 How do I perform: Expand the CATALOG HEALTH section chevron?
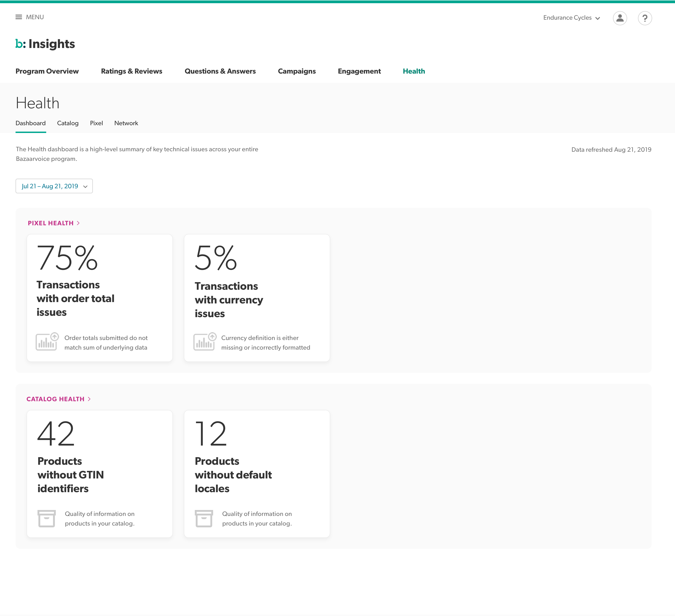[89, 399]
